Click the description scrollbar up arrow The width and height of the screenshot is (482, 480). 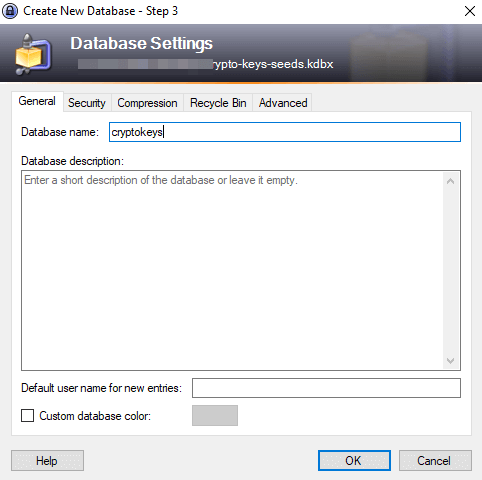click(x=451, y=181)
